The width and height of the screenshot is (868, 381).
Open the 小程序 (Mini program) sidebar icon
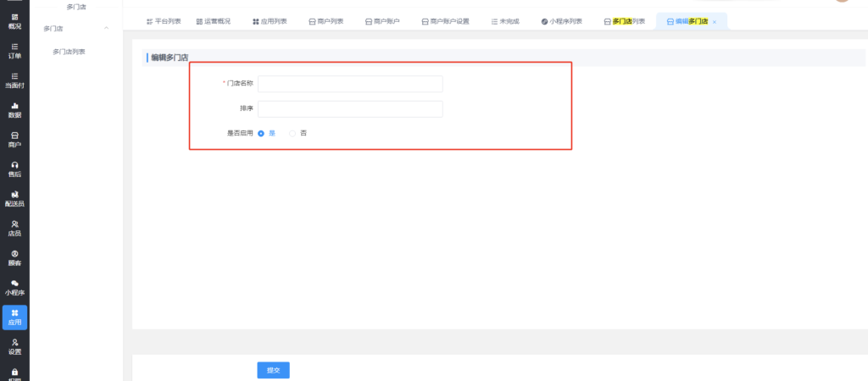tap(14, 287)
